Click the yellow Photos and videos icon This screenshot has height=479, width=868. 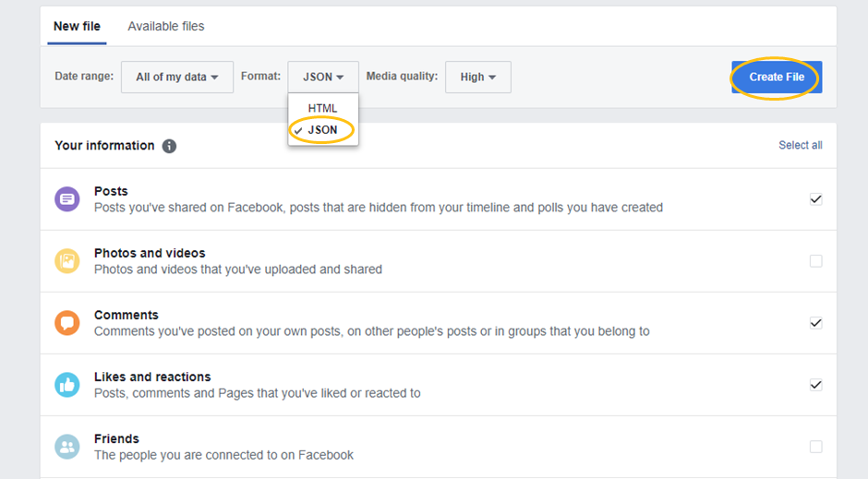[x=67, y=261]
